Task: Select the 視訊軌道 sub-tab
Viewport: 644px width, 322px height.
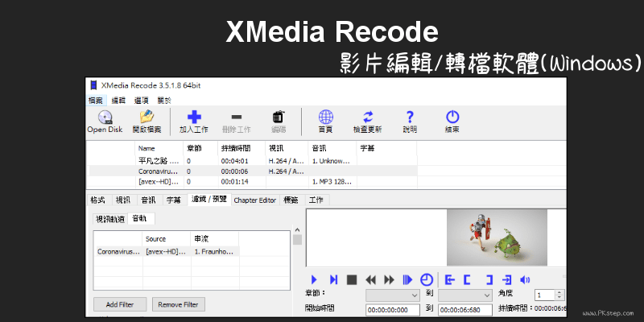Action: pos(109,219)
